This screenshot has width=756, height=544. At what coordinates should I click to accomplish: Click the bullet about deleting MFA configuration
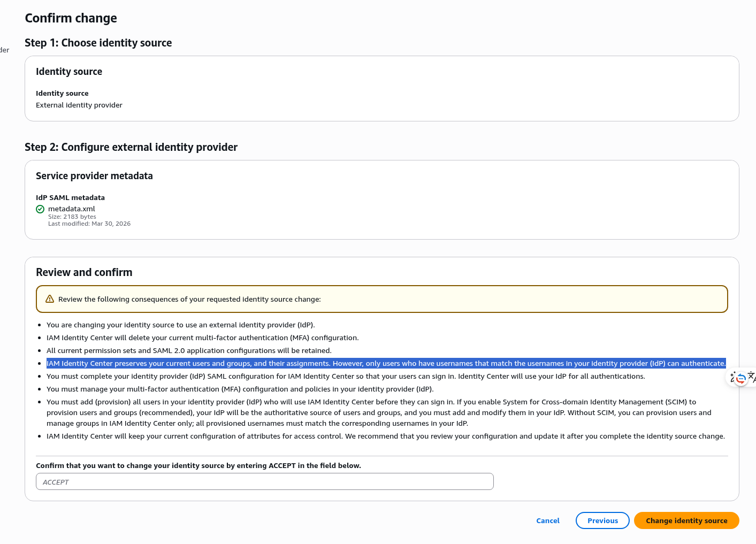pos(202,338)
